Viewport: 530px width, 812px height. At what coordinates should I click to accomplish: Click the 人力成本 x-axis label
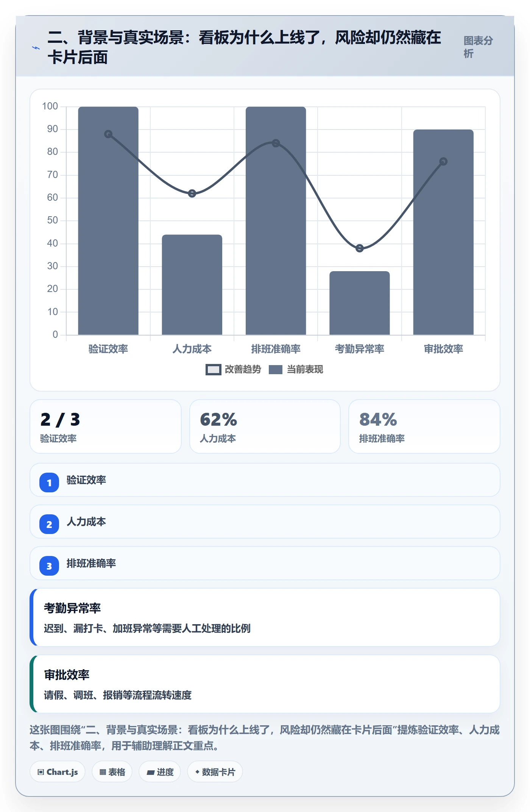point(192,349)
